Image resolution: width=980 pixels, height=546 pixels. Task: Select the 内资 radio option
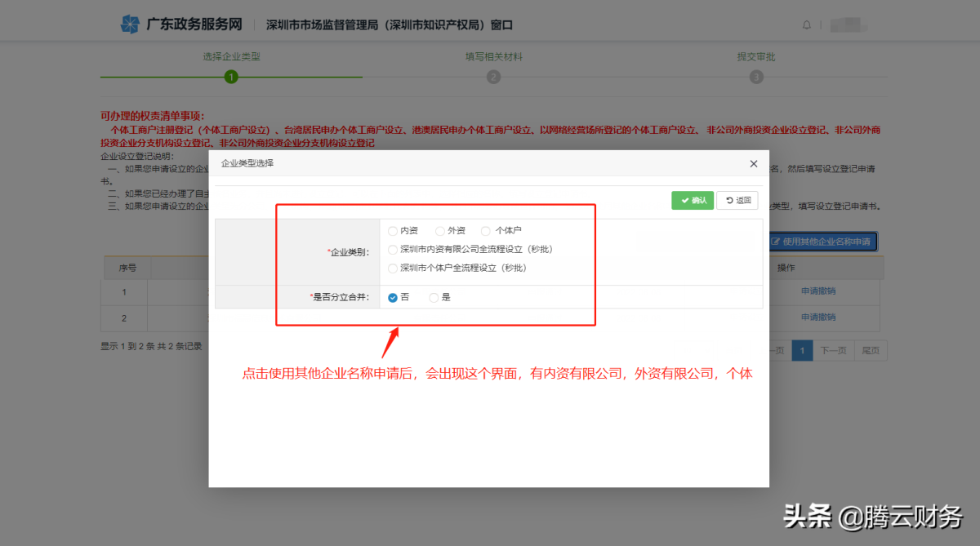click(x=393, y=231)
